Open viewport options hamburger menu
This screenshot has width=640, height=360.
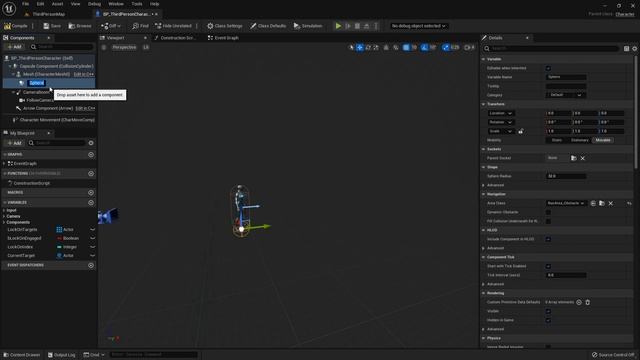[104, 47]
